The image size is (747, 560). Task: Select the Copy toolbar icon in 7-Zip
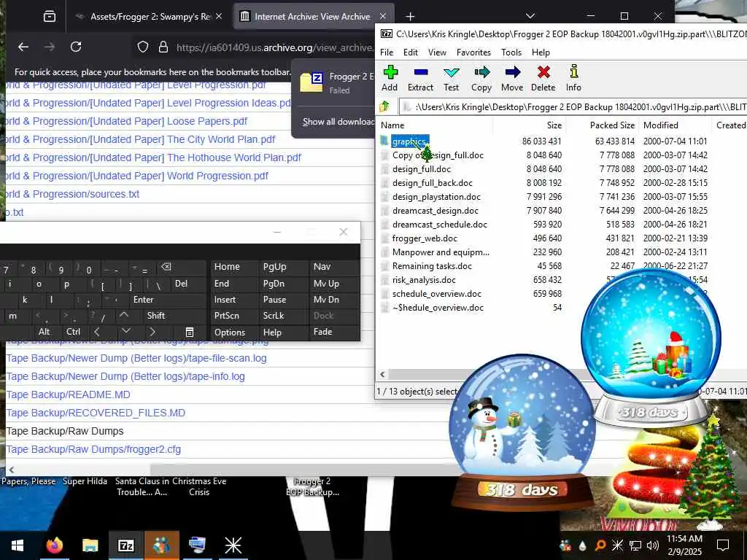pyautogui.click(x=481, y=79)
